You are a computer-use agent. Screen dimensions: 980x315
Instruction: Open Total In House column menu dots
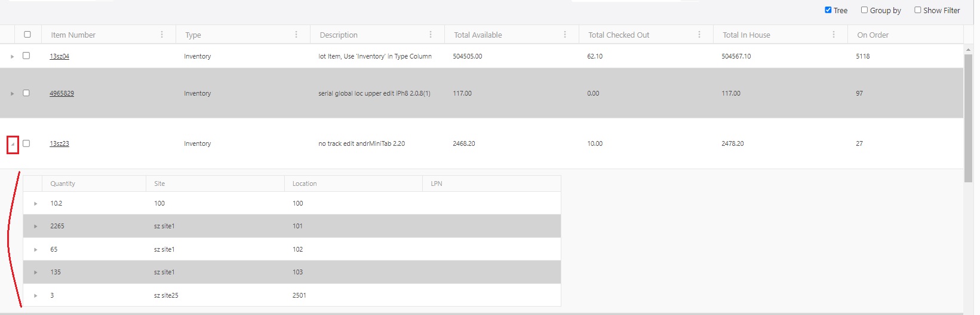(834, 35)
